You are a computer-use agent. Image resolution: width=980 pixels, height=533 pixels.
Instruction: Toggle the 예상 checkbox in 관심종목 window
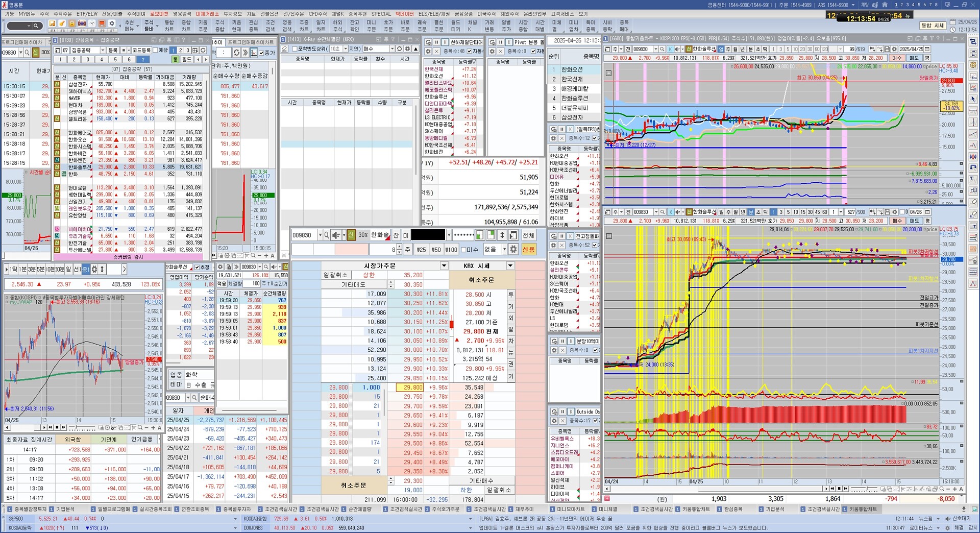pyautogui.click(x=156, y=50)
